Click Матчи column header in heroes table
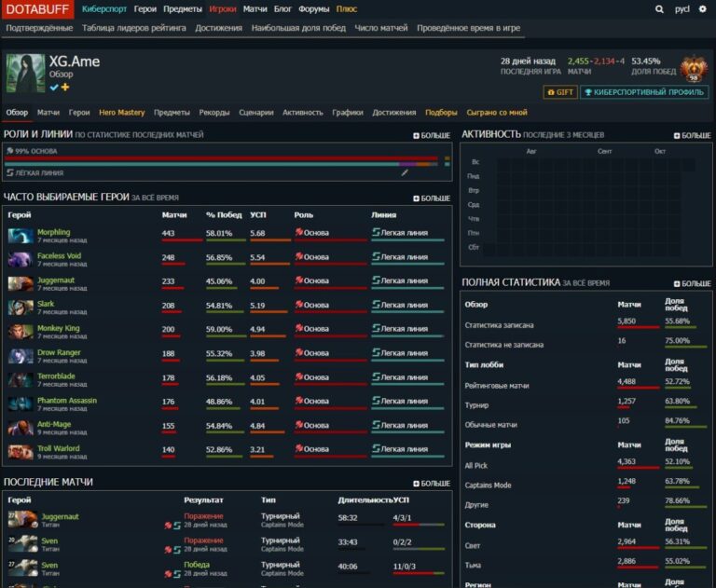Screen dimensions: 716x588 tap(174, 215)
